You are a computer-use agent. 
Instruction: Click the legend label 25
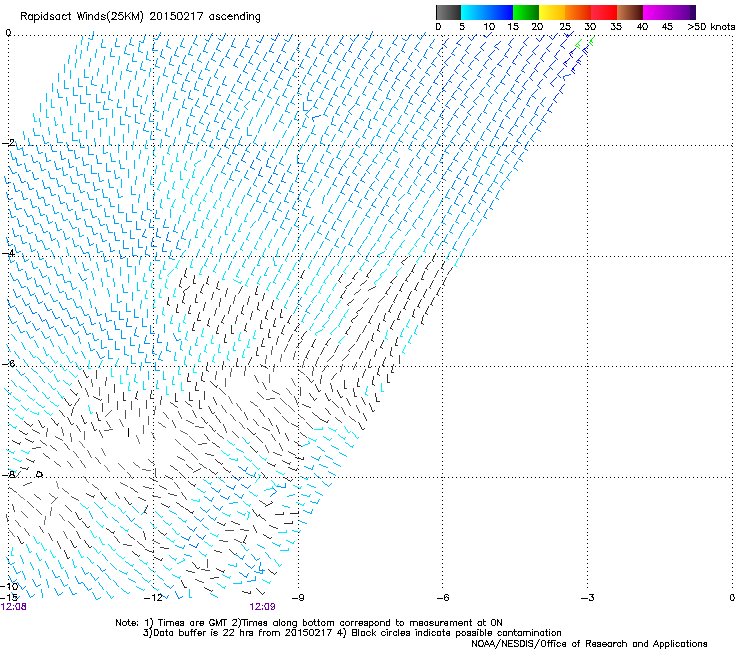[x=565, y=27]
